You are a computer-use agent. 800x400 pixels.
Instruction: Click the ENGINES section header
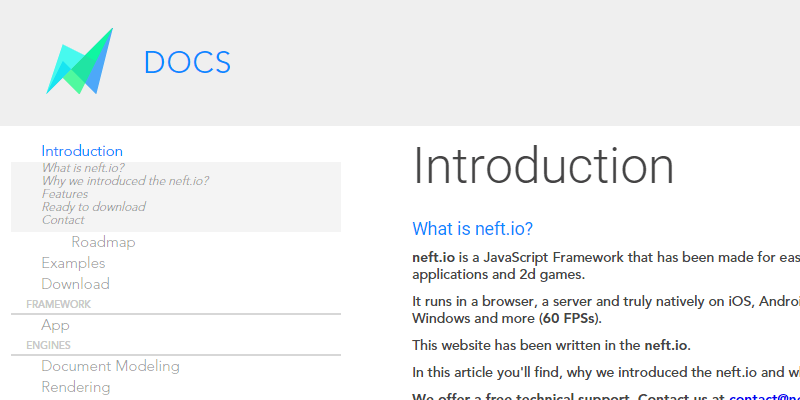click(x=48, y=345)
